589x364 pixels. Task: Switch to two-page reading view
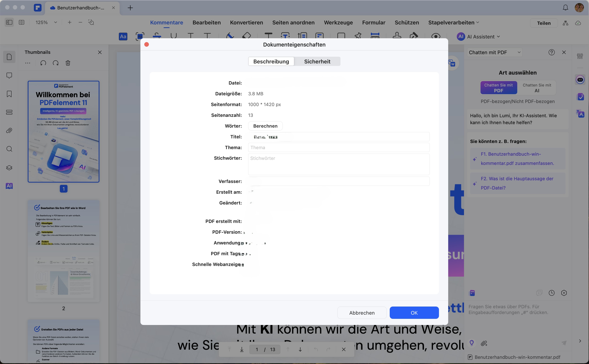pyautogui.click(x=21, y=22)
